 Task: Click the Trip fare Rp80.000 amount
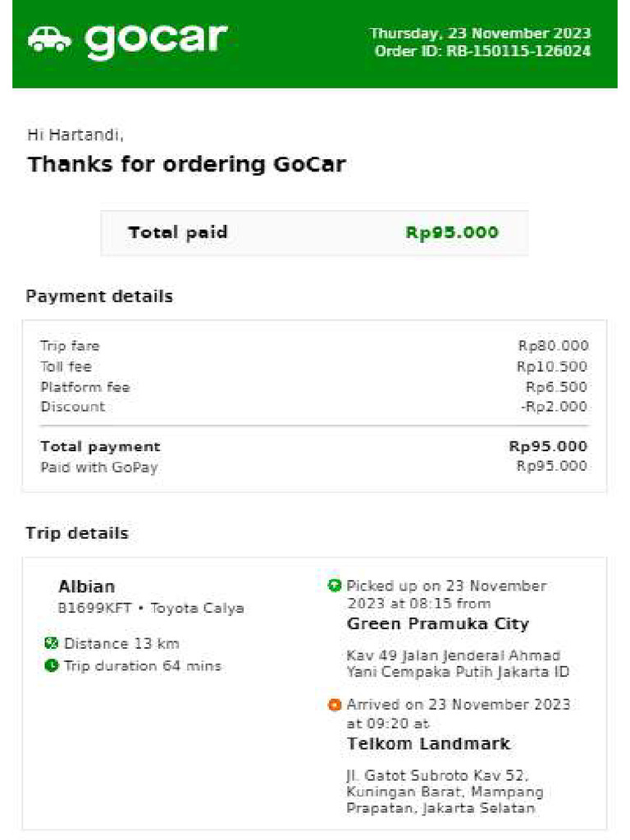553,346
